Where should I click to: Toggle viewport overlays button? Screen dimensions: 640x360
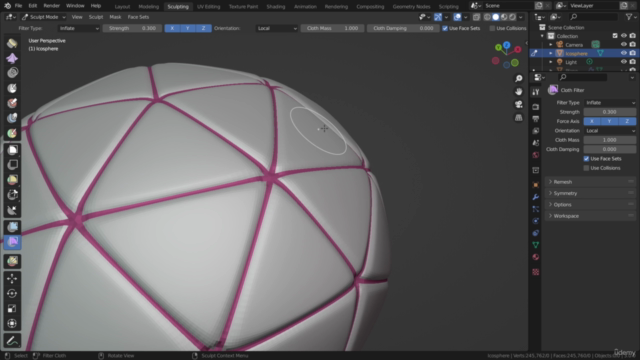point(457,17)
